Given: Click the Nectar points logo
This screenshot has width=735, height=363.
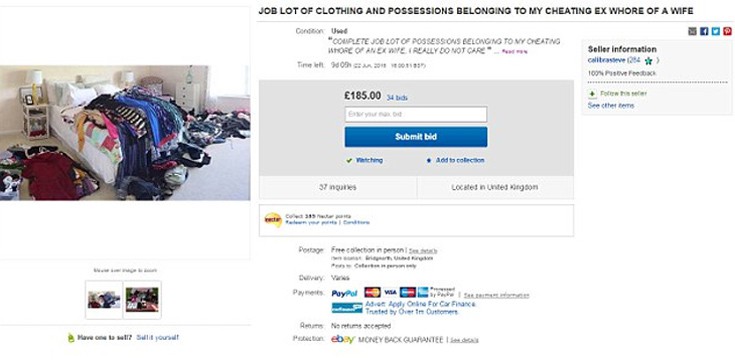Looking at the screenshot, I should 273,219.
